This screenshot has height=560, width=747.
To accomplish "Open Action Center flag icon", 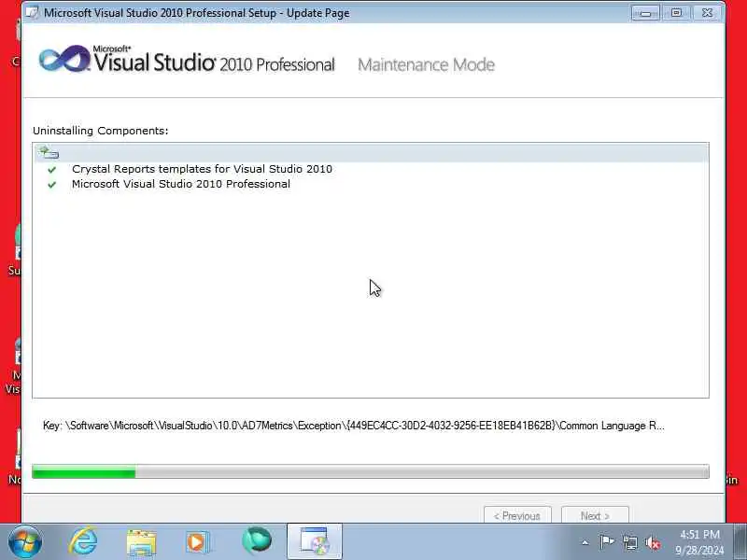I will click(607, 542).
